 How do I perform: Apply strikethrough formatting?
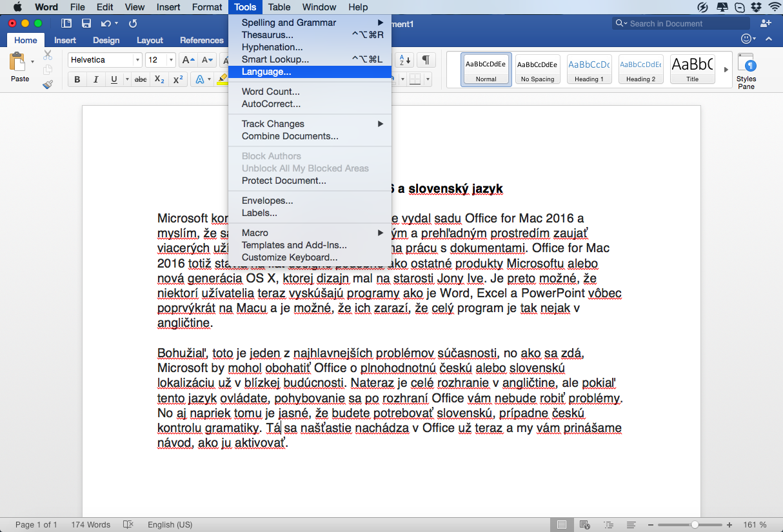point(141,79)
